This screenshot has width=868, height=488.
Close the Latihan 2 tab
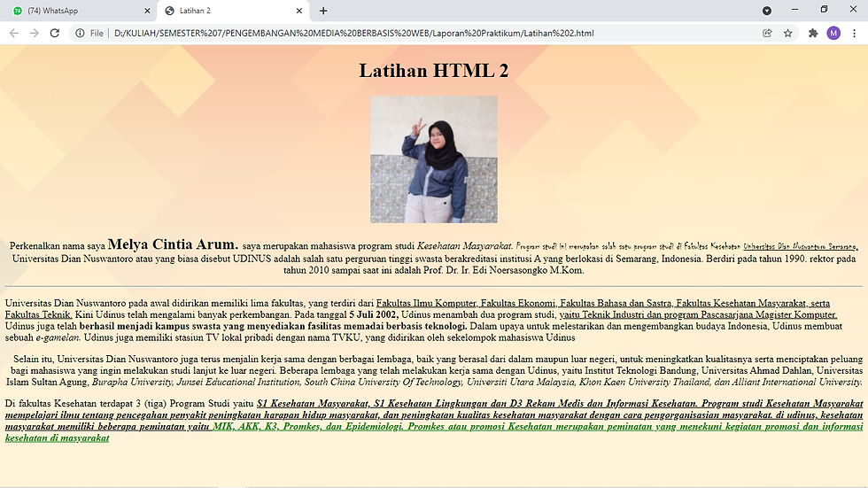pyautogui.click(x=299, y=11)
